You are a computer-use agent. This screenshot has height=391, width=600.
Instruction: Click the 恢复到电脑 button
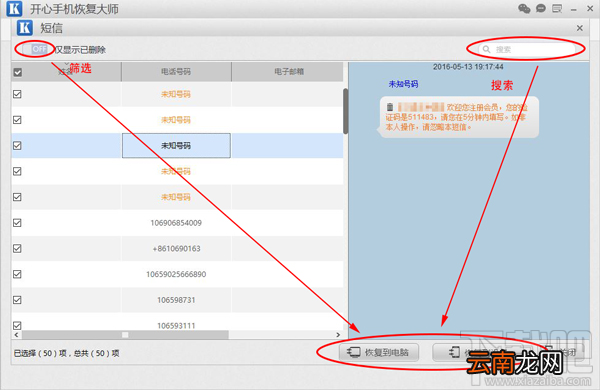tap(379, 352)
